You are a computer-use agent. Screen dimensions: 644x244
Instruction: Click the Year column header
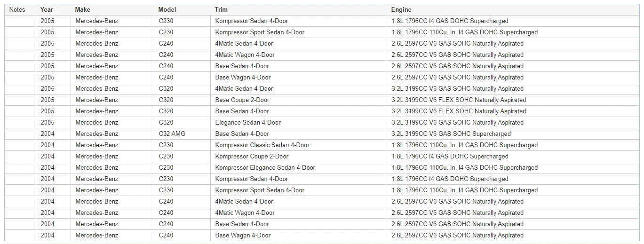coord(53,9)
